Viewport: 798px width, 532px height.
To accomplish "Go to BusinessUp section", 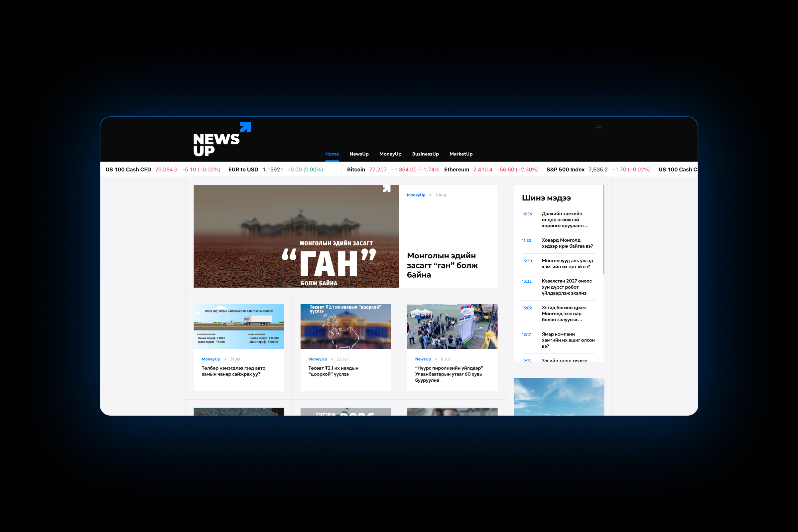I will pos(425,154).
